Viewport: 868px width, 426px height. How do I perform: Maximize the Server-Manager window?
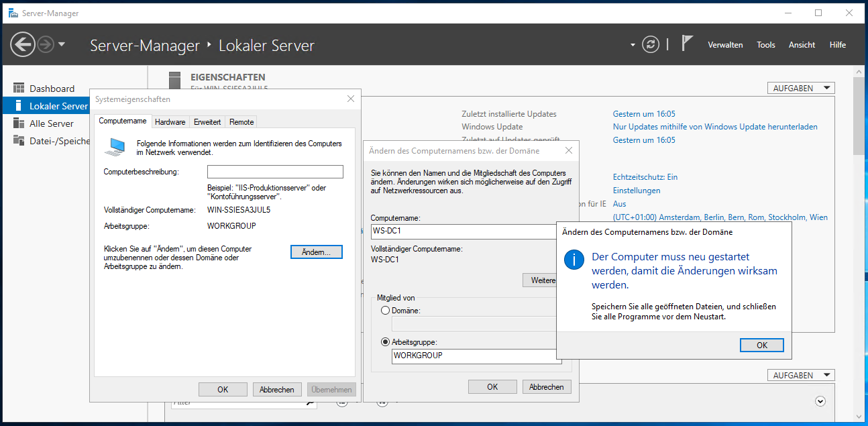(818, 13)
